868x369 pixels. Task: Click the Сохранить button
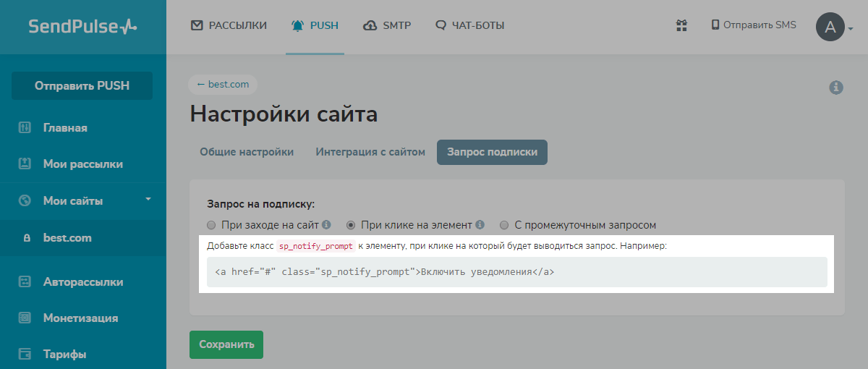(226, 344)
